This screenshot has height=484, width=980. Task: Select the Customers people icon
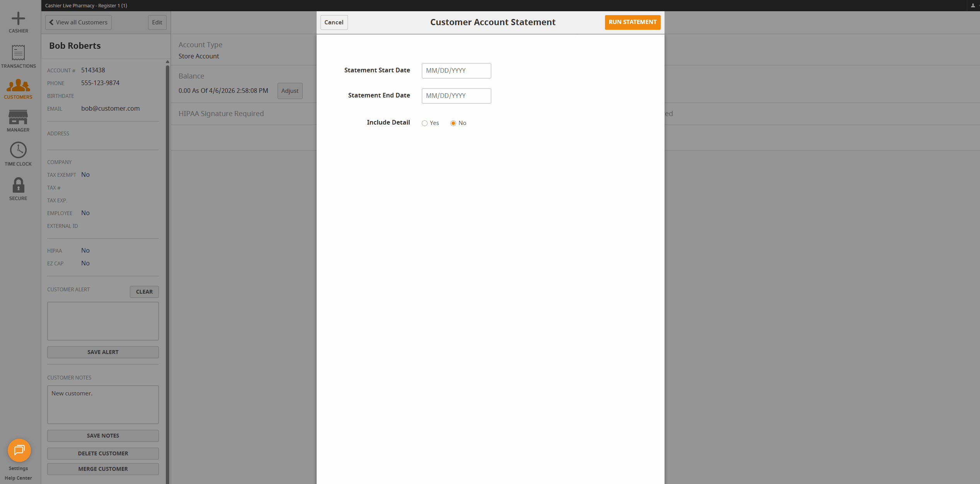(x=18, y=86)
